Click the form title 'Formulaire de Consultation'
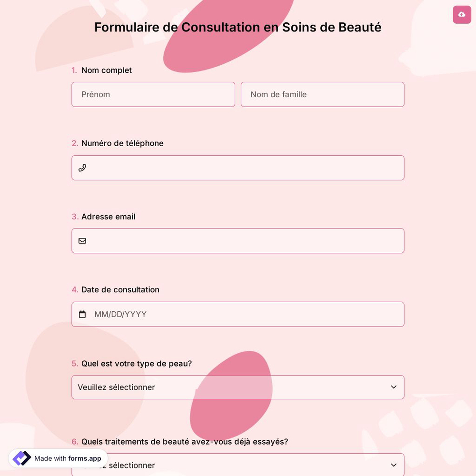This screenshot has height=476, width=476. tap(238, 27)
